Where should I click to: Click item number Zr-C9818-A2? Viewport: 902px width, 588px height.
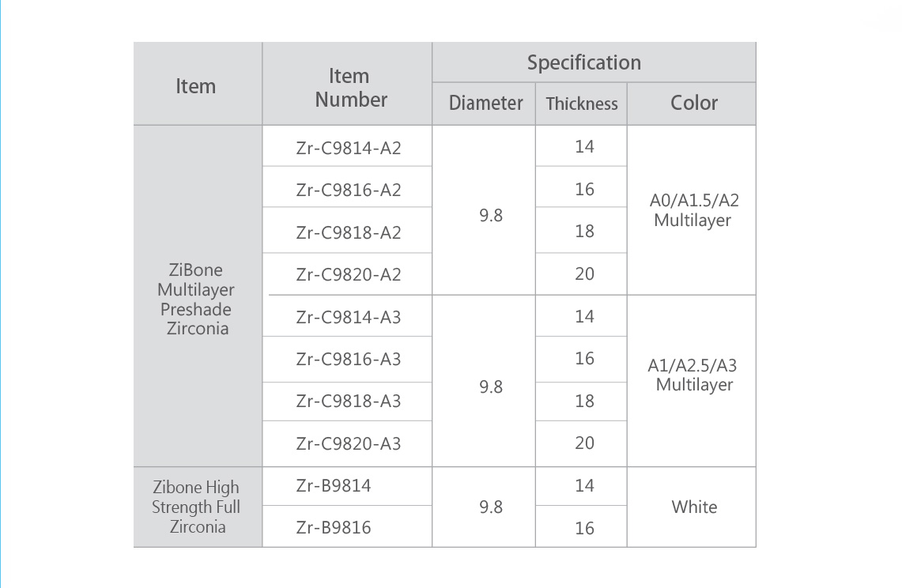point(349,232)
